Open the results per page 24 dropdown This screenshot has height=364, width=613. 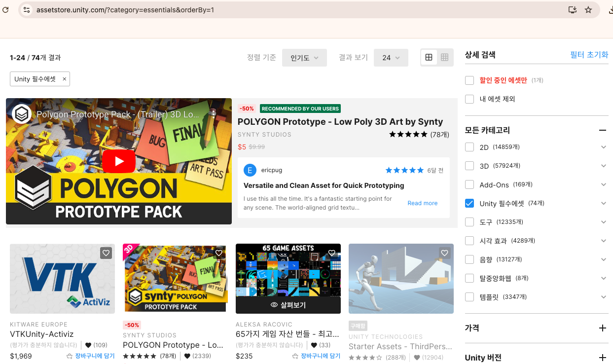coord(391,58)
